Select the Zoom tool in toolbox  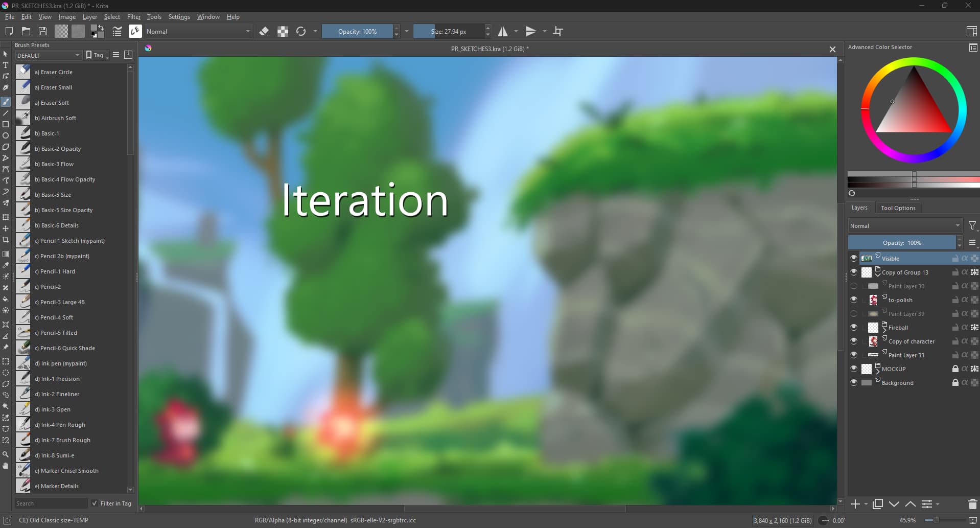(x=6, y=454)
